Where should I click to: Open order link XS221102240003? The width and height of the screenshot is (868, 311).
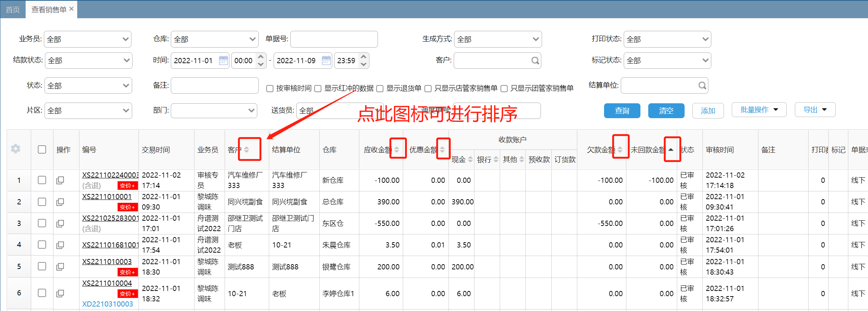coord(110,175)
